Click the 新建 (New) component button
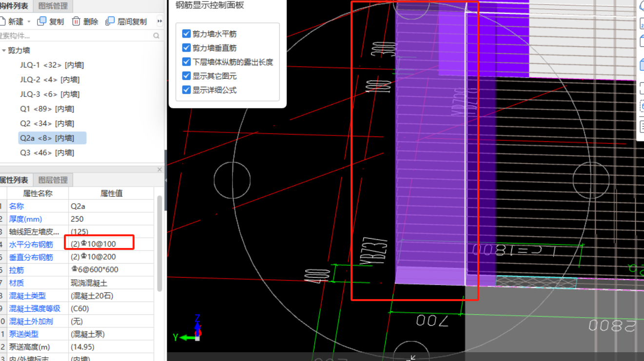Screen dimensions: 644x361 [12, 21]
